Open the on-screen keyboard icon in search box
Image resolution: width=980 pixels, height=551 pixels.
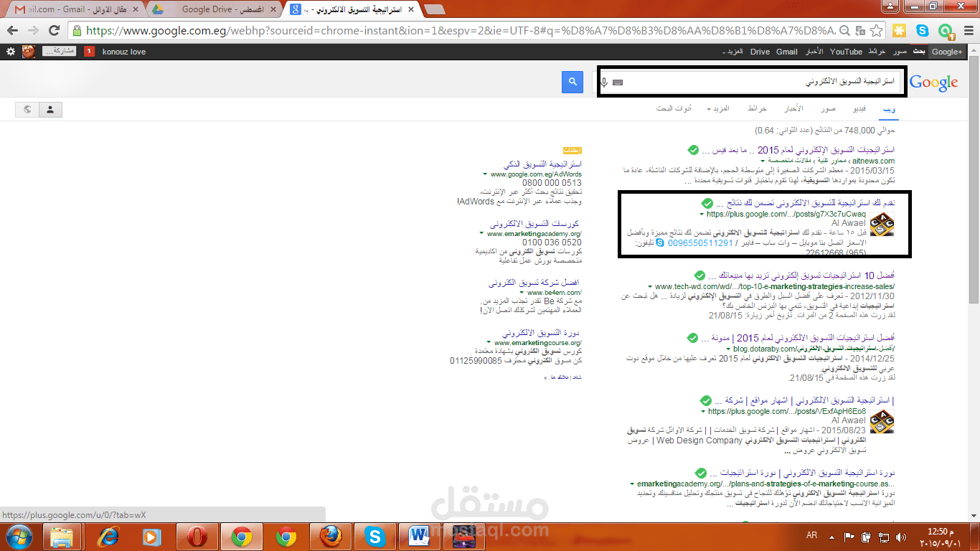click(x=618, y=83)
